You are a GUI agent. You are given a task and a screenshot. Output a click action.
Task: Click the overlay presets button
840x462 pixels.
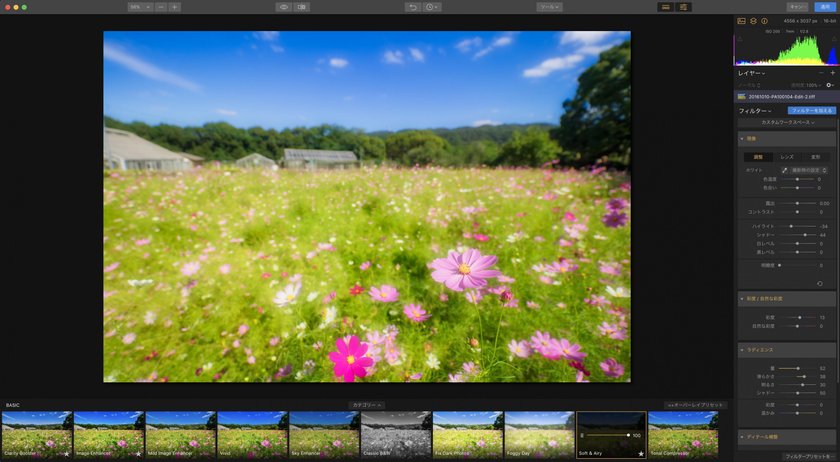tap(695, 405)
